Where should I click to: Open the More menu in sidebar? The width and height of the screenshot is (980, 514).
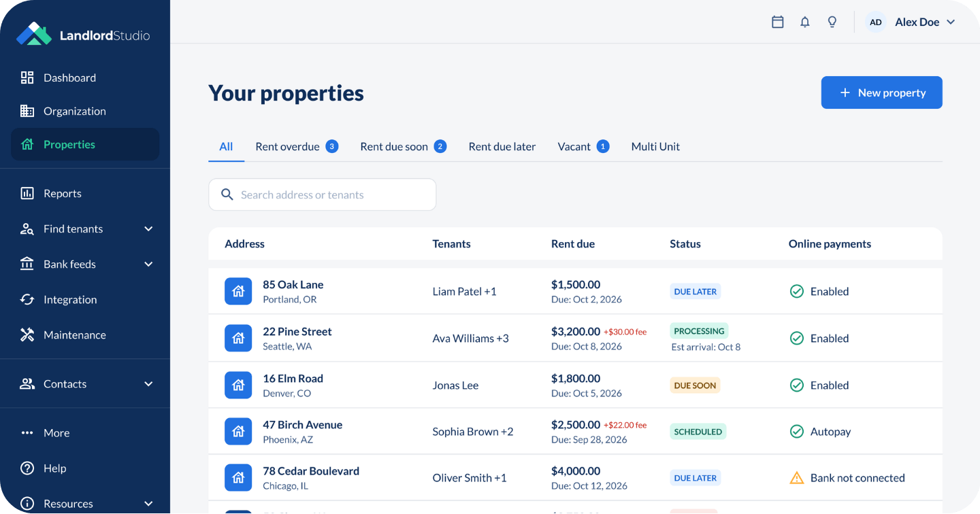85,432
